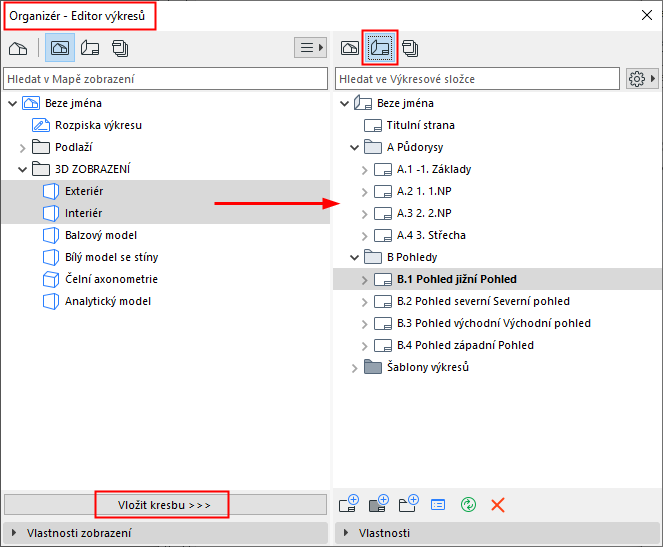This screenshot has width=663, height=547.
Task: Select the Rozpiska výkresu item
Action: tap(98, 125)
